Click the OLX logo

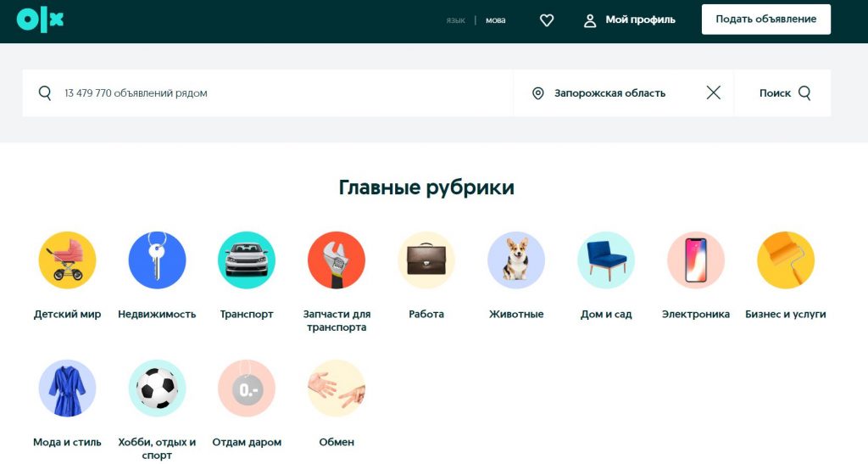40,20
